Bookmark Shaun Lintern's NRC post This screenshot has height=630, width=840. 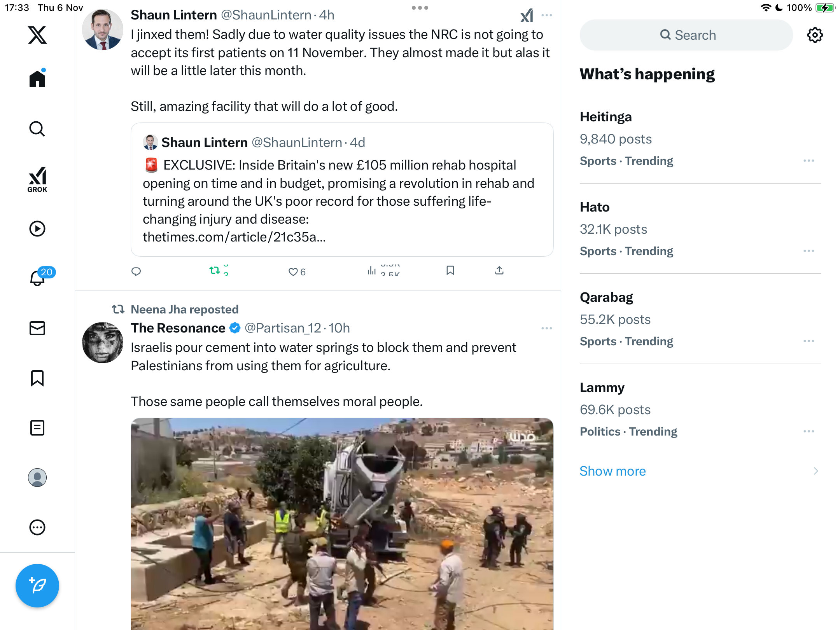[450, 271]
